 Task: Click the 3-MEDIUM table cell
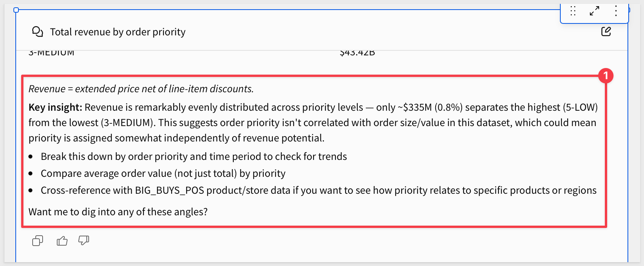point(51,53)
